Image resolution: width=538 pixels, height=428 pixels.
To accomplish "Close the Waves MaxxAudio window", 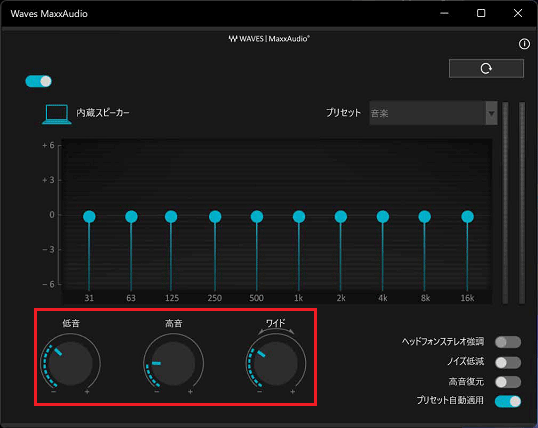I will click(x=518, y=13).
